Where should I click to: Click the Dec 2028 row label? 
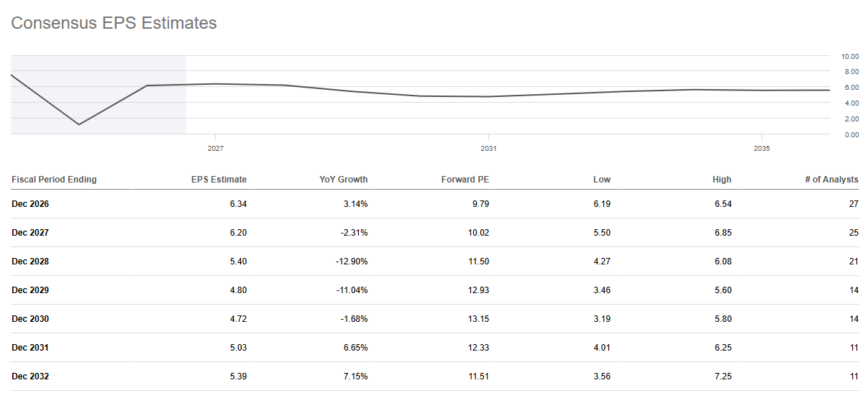30,262
